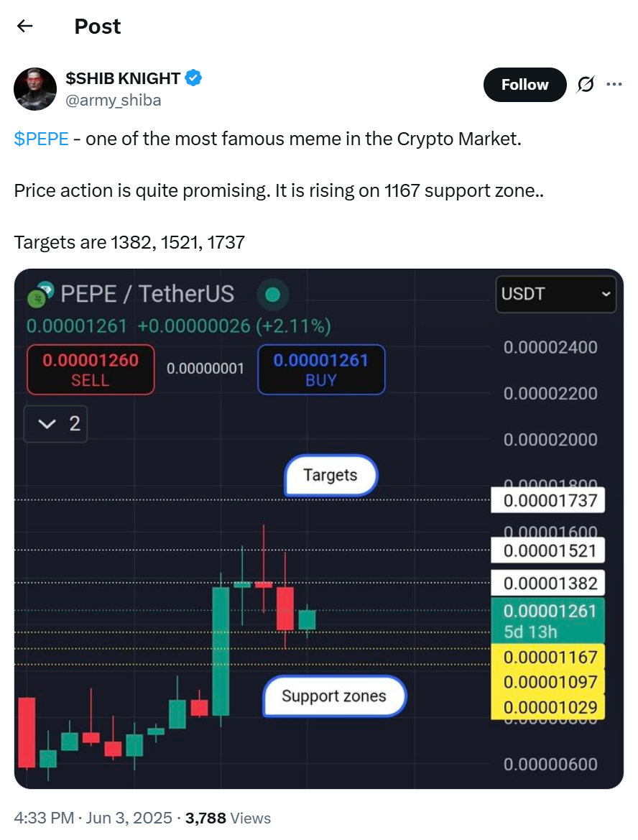Screen dimensions: 638x840
Task: Expand the USDT currency dropdown
Action: pos(555,294)
